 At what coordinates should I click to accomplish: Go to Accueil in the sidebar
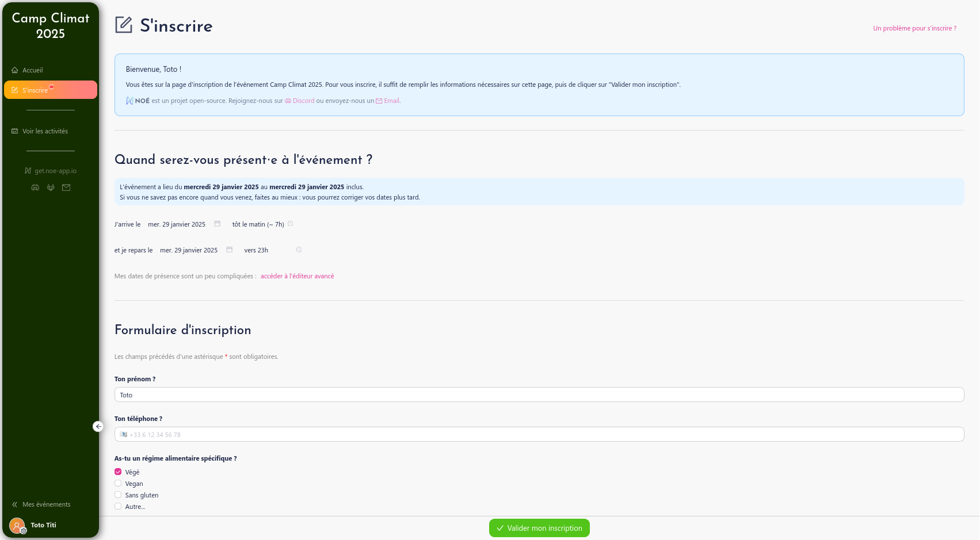tap(33, 70)
